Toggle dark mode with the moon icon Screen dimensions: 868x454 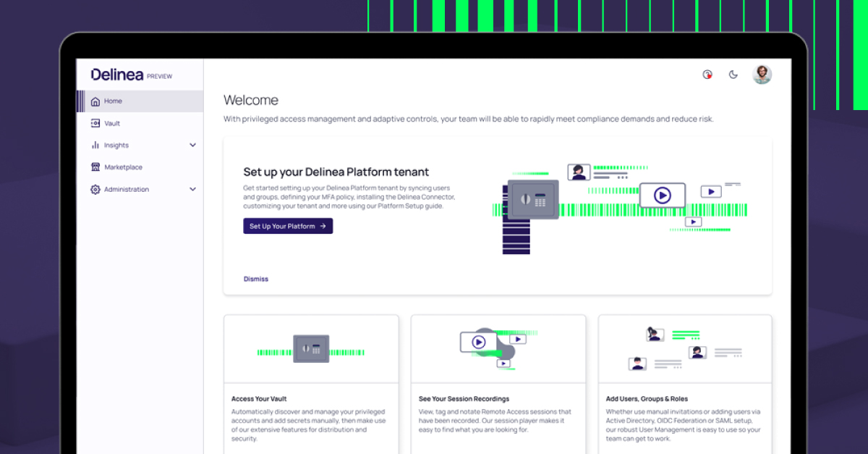733,75
